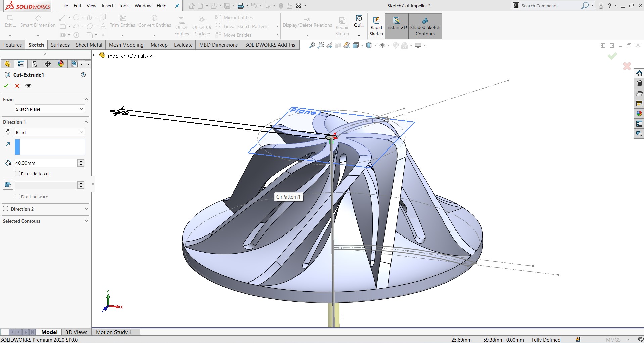
Task: Switch to the Features tab
Action: 12,45
